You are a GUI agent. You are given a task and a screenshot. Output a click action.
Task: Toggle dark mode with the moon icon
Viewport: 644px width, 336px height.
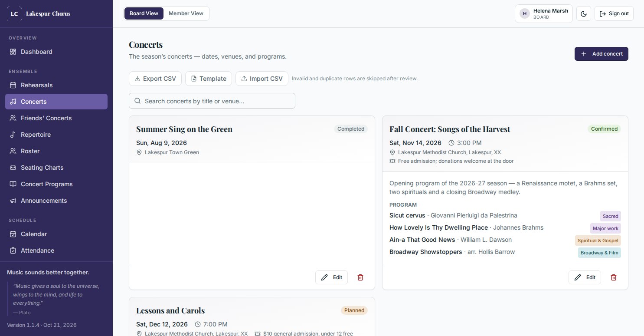pyautogui.click(x=584, y=13)
